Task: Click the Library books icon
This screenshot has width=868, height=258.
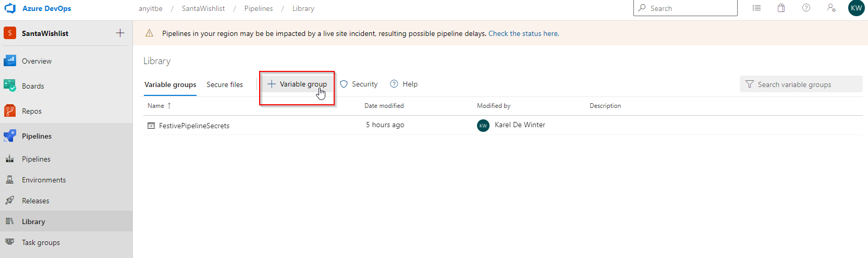Action: coord(10,222)
